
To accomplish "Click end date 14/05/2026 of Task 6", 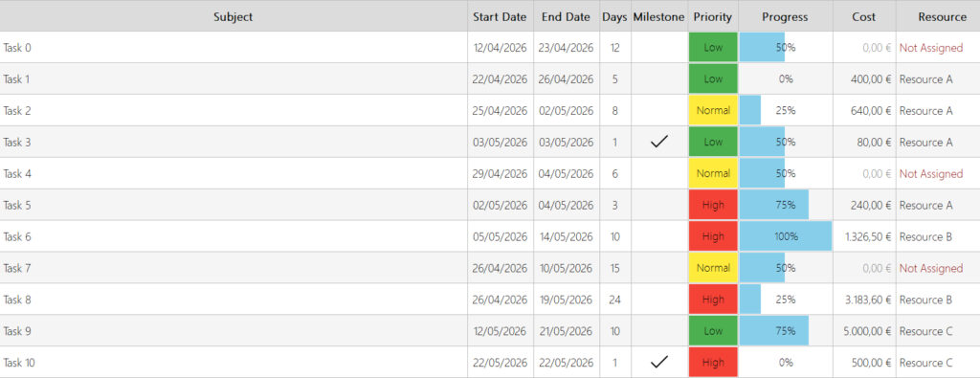I will click(x=567, y=236).
